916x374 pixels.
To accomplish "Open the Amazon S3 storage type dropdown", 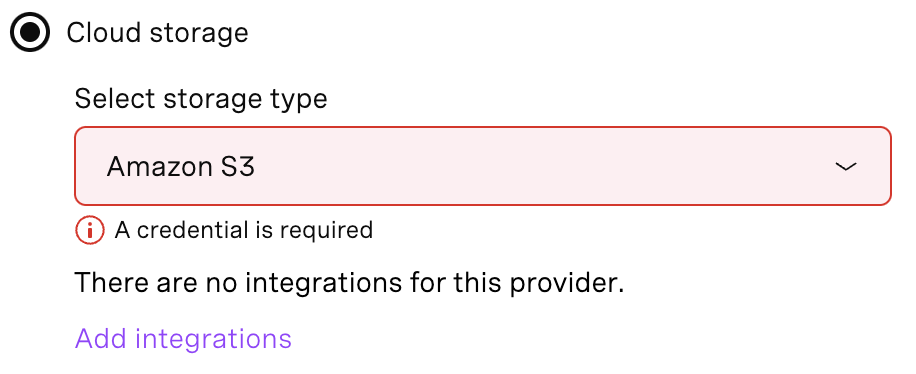I will tap(483, 166).
